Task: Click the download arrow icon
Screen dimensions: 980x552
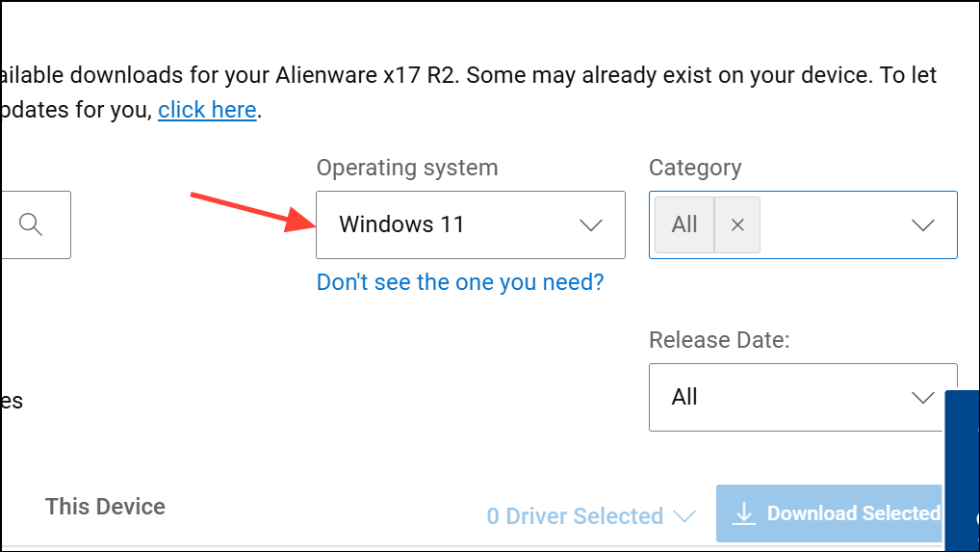Action: [743, 514]
